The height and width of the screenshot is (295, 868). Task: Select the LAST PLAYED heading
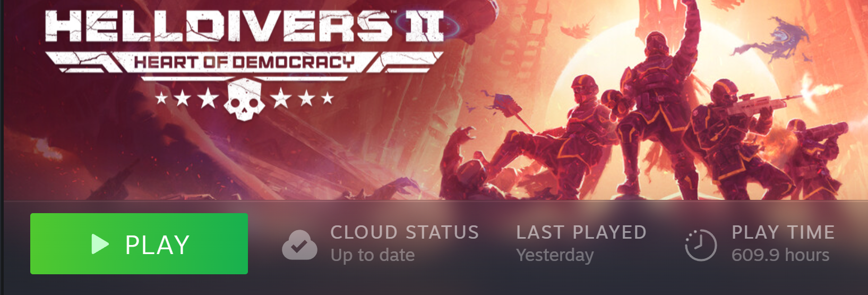[581, 232]
